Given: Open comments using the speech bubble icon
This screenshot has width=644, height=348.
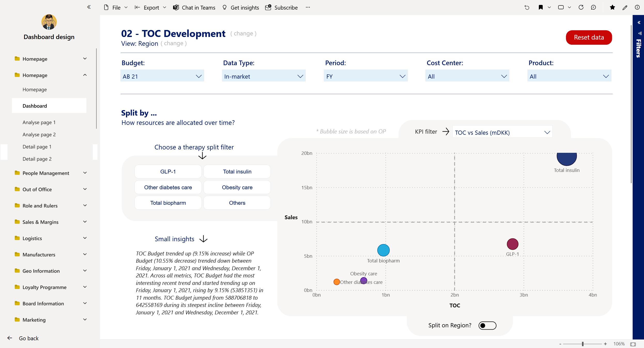Looking at the screenshot, I should 594,7.
